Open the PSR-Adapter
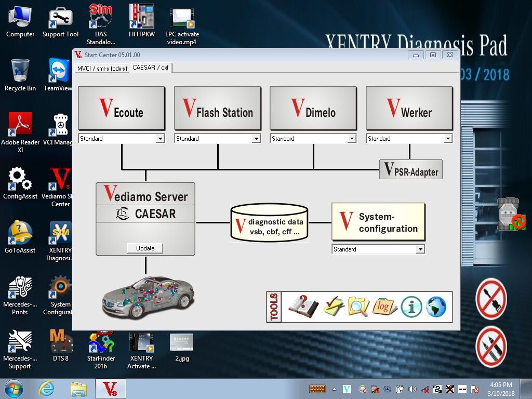Viewport: 532px width, 399px height. pyautogui.click(x=411, y=169)
